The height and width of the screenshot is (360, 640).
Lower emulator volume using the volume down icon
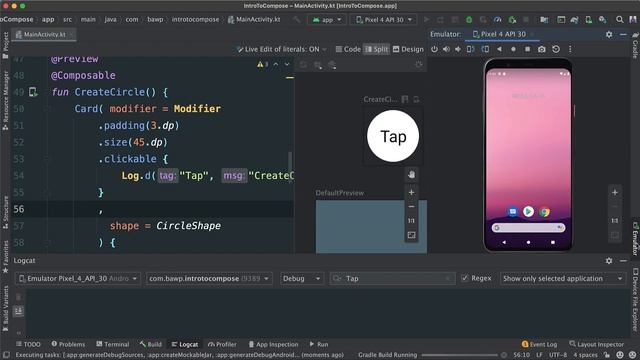pyautogui.click(x=458, y=49)
